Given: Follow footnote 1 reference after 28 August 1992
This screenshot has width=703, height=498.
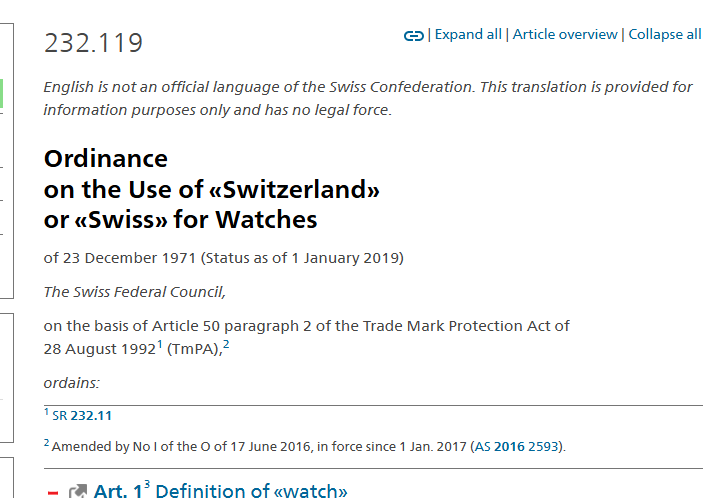Looking at the screenshot, I should pos(160,344).
